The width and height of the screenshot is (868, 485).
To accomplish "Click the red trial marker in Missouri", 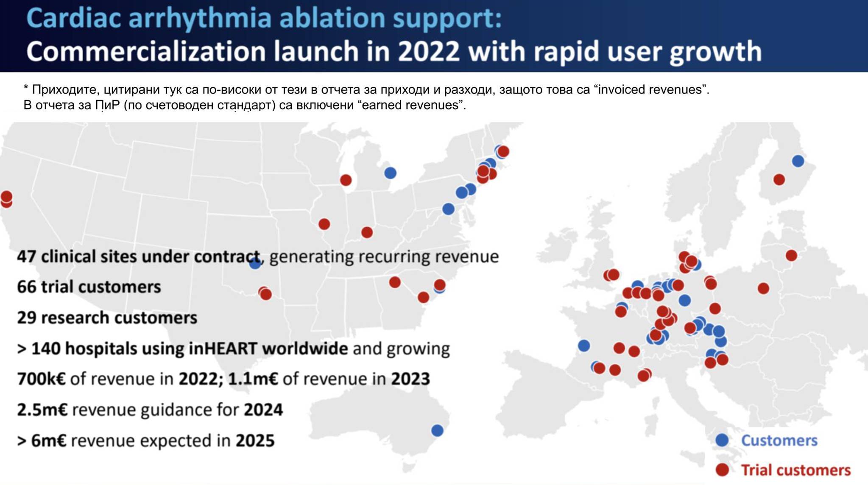I will (324, 224).
